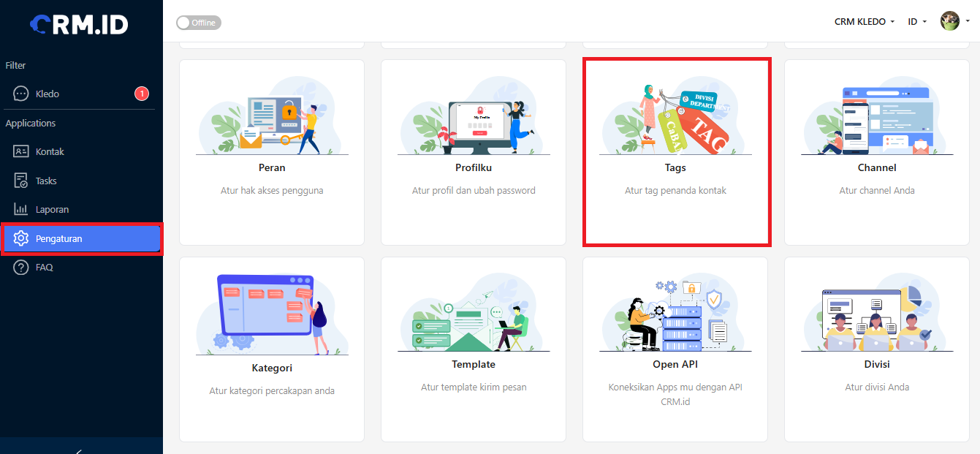The width and height of the screenshot is (980, 454).
Task: Select the Tasks checklist icon
Action: (x=21, y=181)
